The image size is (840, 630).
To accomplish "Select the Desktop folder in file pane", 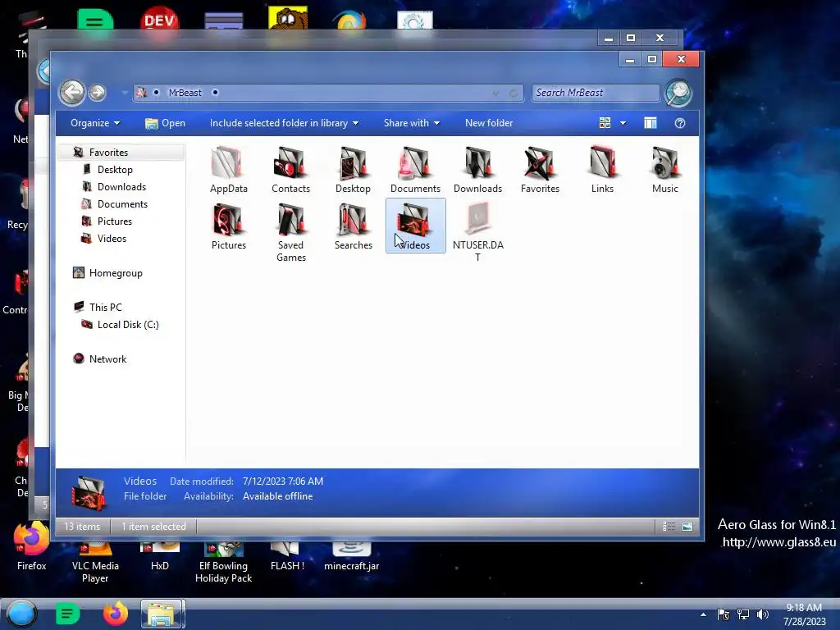I will (x=353, y=169).
